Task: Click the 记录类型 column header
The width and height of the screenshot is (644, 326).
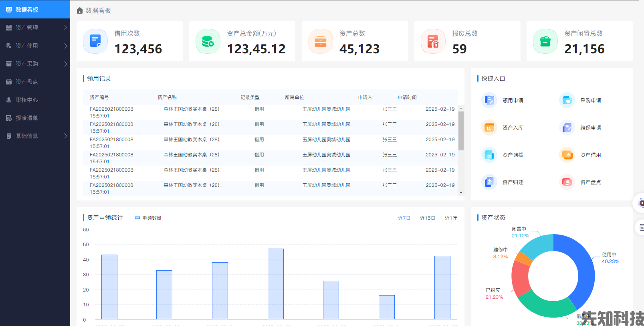Action: coord(250,97)
